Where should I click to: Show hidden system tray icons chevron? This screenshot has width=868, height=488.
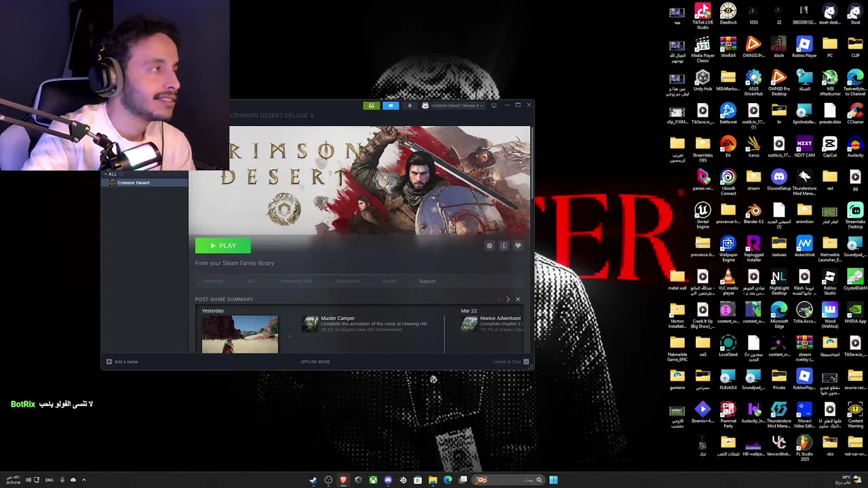pos(84,480)
